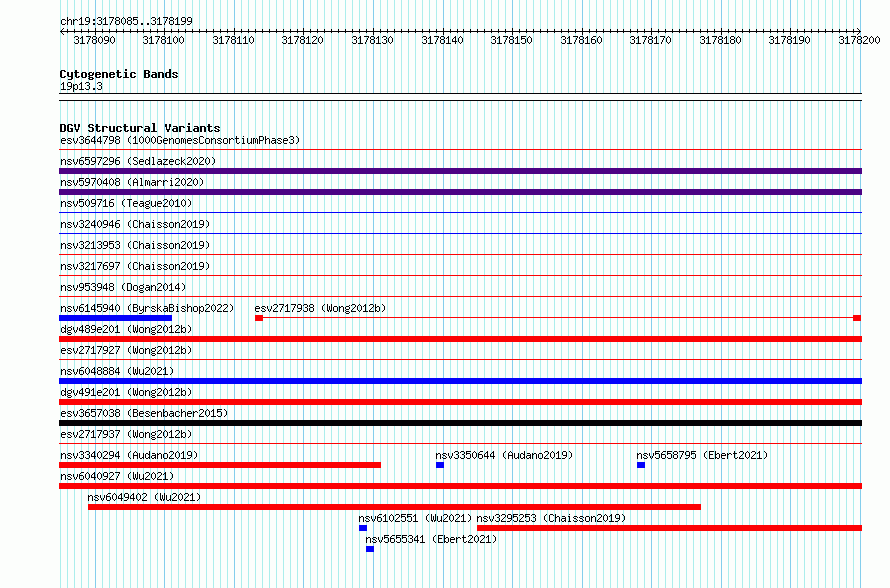Viewport: 890px width, 588px height.
Task: Click the Cytogenetic Bands track title
Action: [119, 74]
